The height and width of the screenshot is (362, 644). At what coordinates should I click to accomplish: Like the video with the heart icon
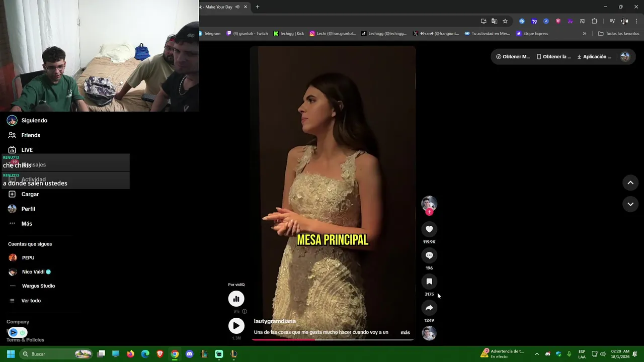429,229
